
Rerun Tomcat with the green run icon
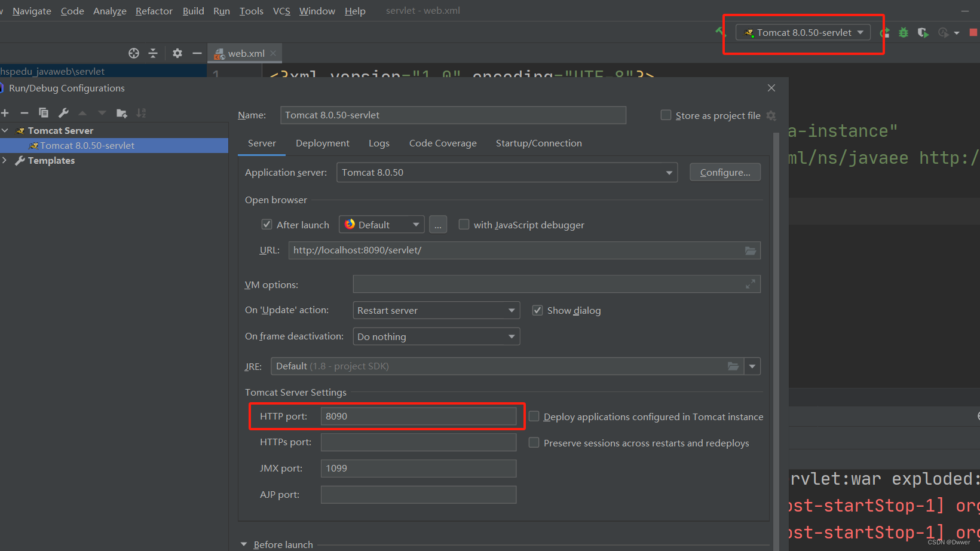tap(885, 32)
